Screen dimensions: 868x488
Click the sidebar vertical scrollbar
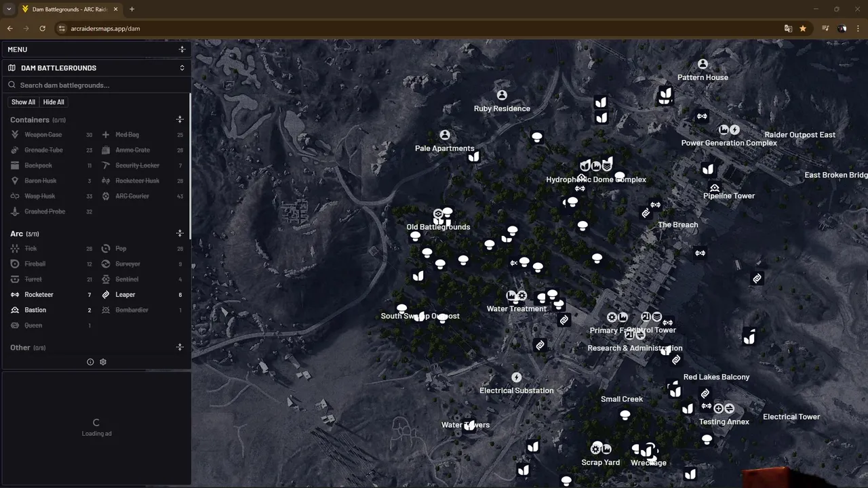[190, 166]
